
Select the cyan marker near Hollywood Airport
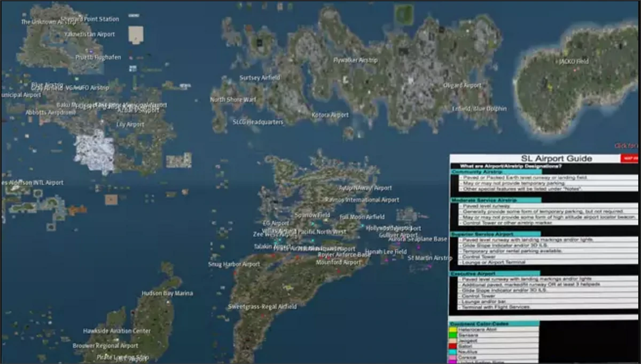[363, 226]
